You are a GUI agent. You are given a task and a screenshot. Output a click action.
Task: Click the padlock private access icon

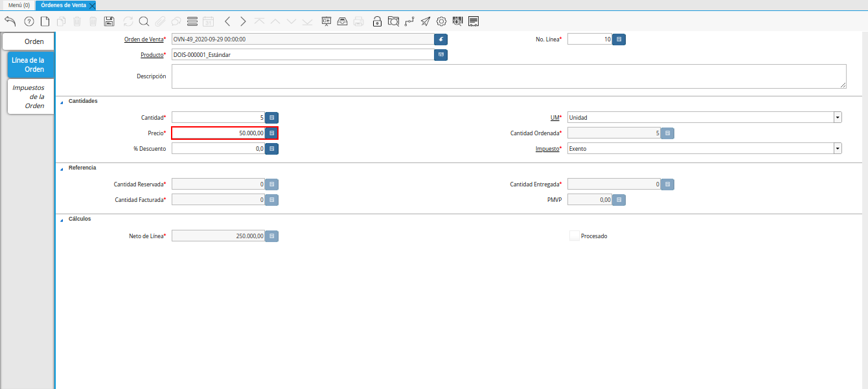tap(378, 21)
